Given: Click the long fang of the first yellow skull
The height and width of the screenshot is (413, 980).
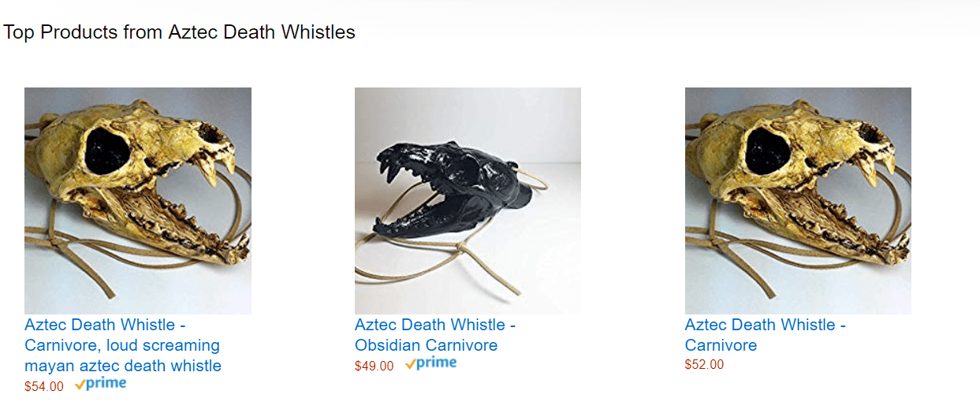Looking at the screenshot, I should (211, 171).
